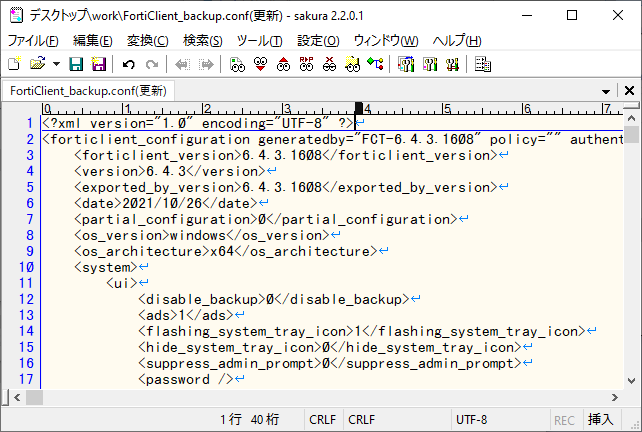
Task: Click the last toolbar icon after settings group
Action: pos(483,64)
